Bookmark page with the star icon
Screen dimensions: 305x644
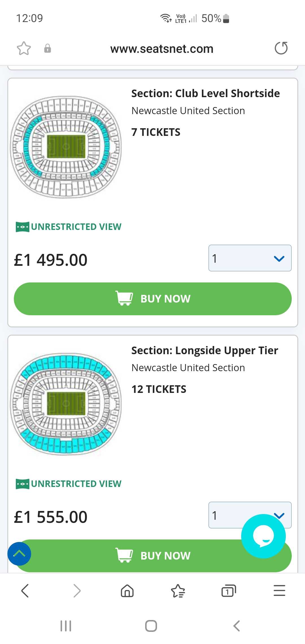click(24, 48)
